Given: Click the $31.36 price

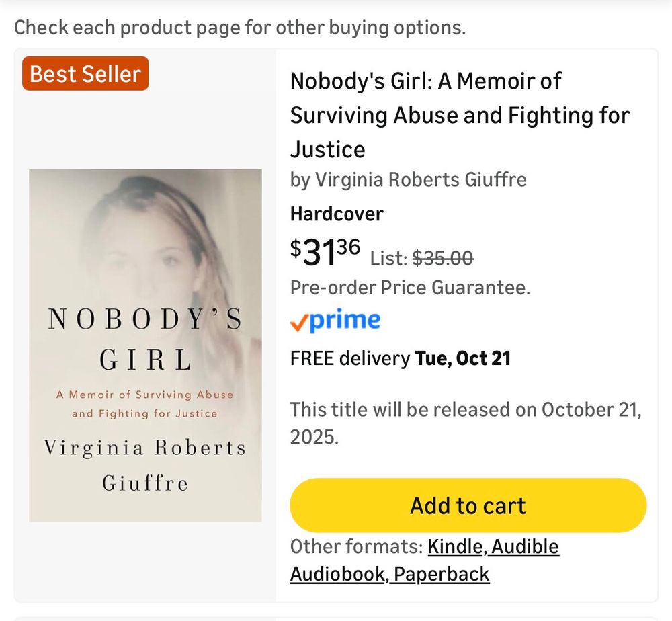Looking at the screenshot, I should pyautogui.click(x=325, y=252).
